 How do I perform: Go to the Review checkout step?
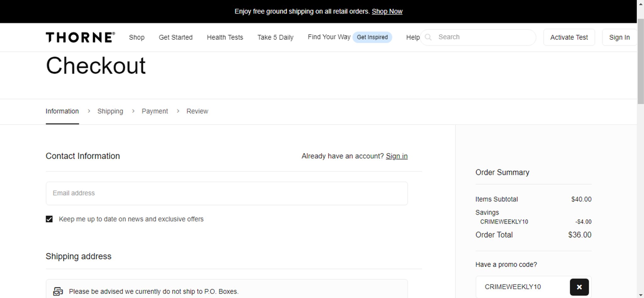pyautogui.click(x=197, y=111)
